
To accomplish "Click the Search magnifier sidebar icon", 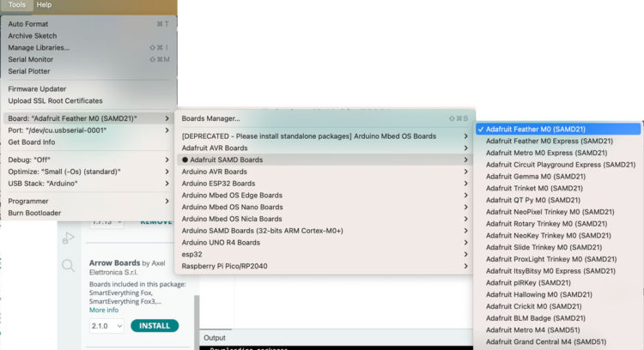I will click(68, 267).
